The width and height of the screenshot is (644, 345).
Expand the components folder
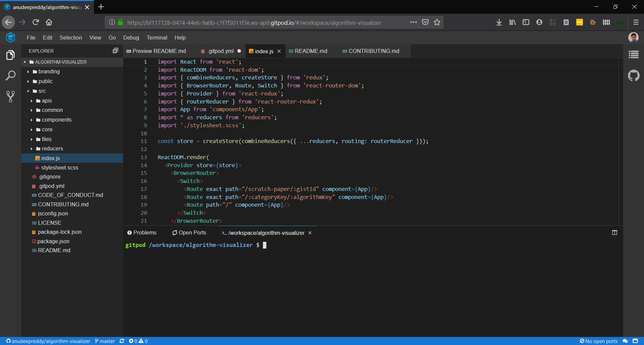(x=32, y=120)
